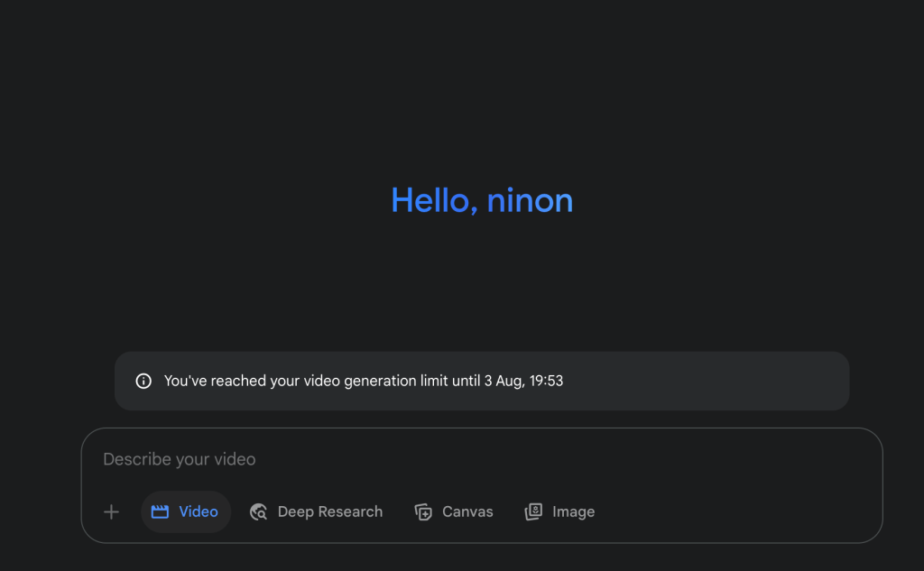Click the 'Hello, ninon' greeting text
924x571 pixels.
pos(482,200)
